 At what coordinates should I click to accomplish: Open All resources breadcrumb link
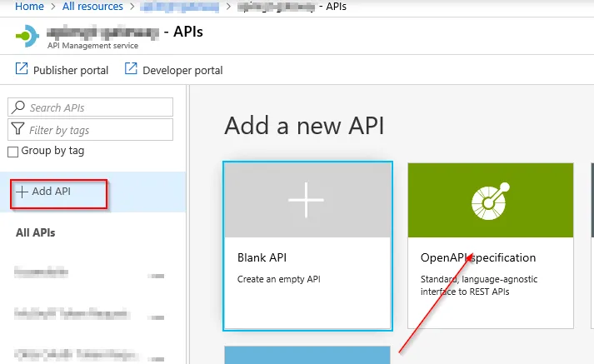[92, 7]
